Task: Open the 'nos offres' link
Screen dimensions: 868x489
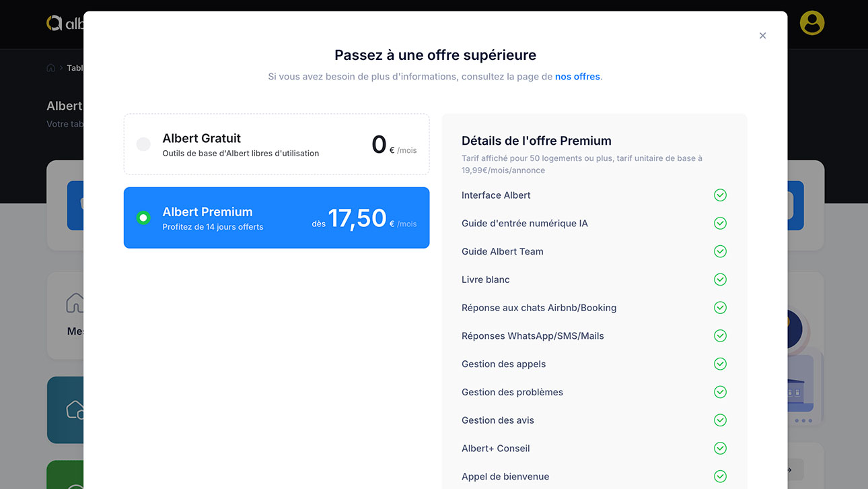Action: (x=577, y=77)
